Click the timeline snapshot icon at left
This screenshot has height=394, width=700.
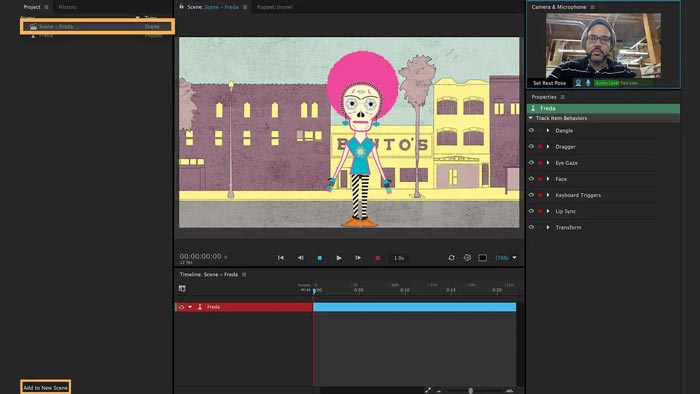pos(182,289)
